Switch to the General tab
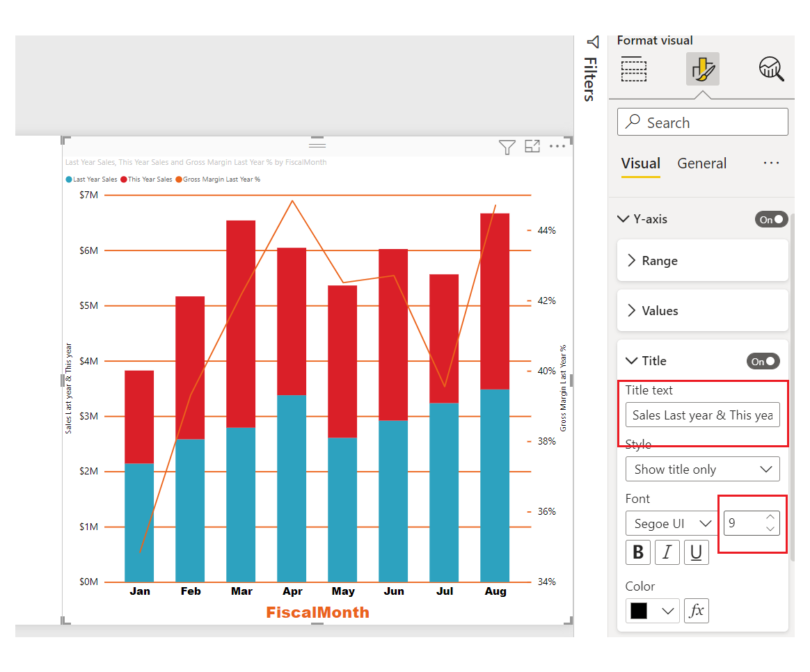This screenshot has width=810, height=672. tap(701, 163)
